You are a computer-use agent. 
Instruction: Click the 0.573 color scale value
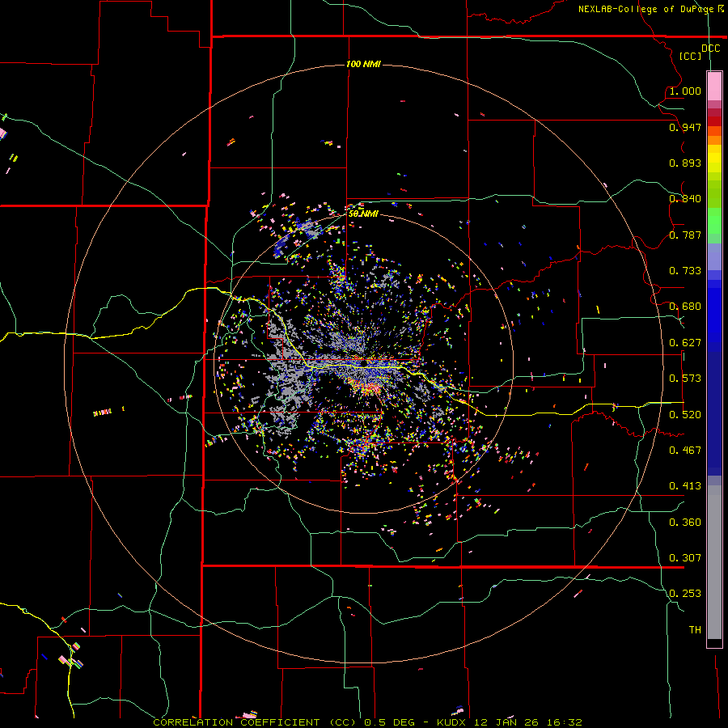685,379
